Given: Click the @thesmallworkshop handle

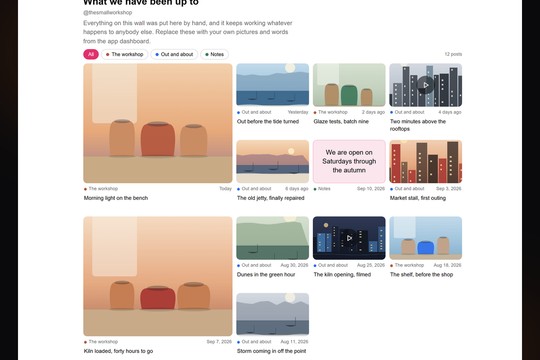Looking at the screenshot, I should coord(107,12).
